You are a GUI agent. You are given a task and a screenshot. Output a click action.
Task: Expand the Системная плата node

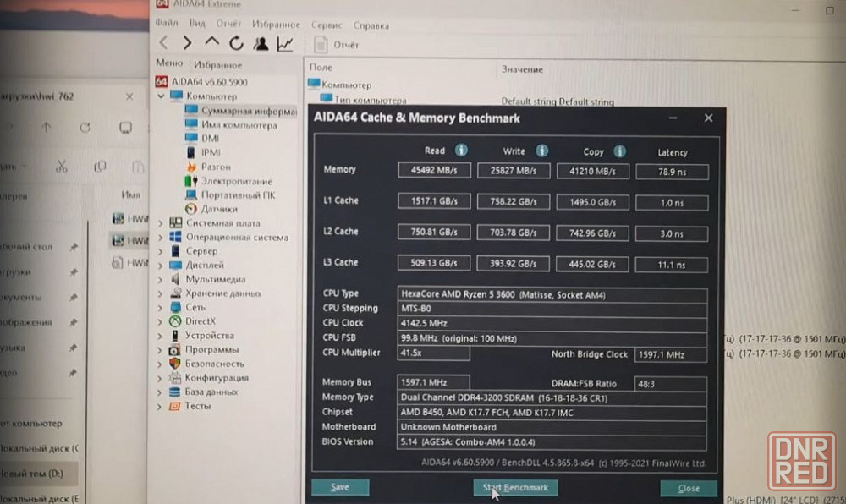[160, 223]
